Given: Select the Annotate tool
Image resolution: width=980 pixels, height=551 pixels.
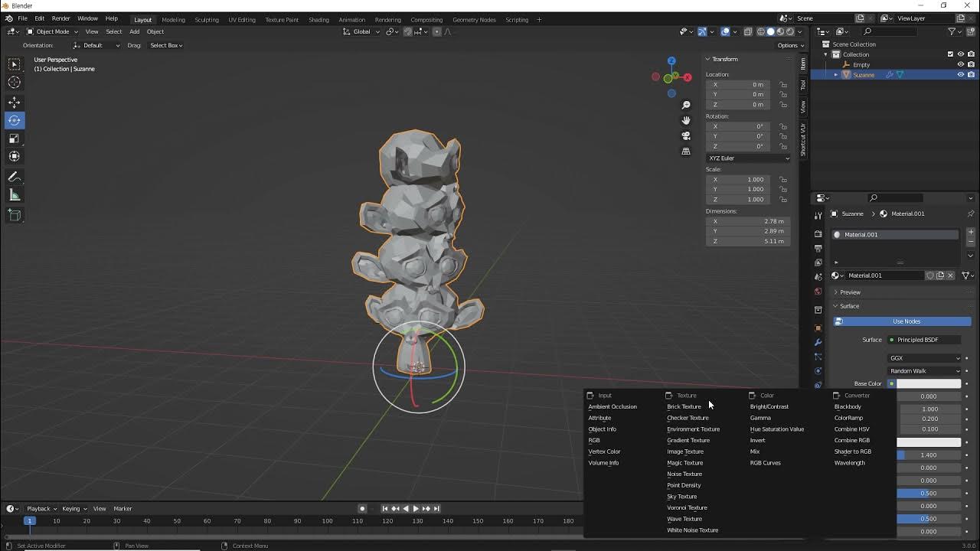Looking at the screenshot, I should click(x=14, y=177).
